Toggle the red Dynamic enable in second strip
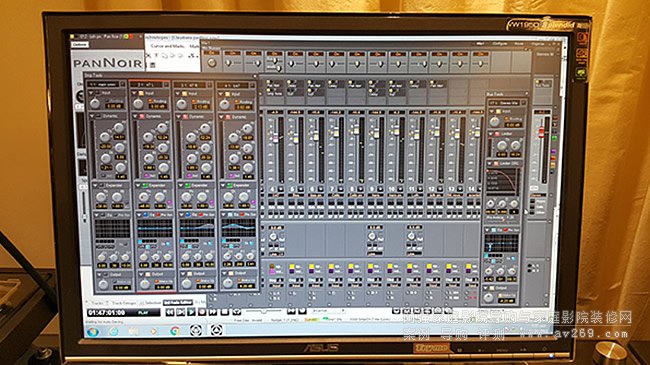Screen dimensions: 650x365 (141, 117)
